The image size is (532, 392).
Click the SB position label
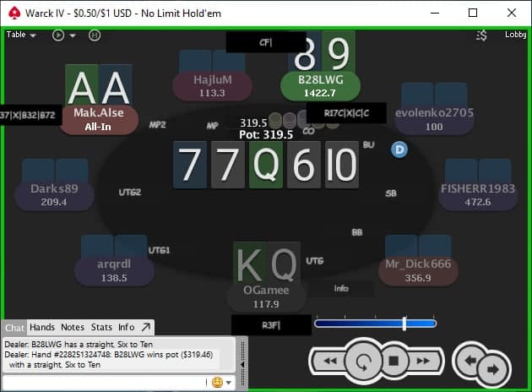coord(391,193)
